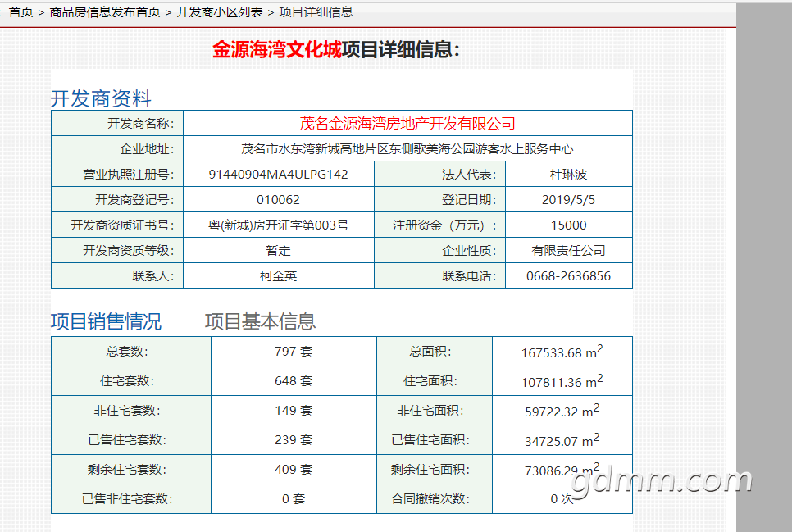Click residential area value 107811.36 m²
This screenshot has height=532, width=792.
coord(562,381)
